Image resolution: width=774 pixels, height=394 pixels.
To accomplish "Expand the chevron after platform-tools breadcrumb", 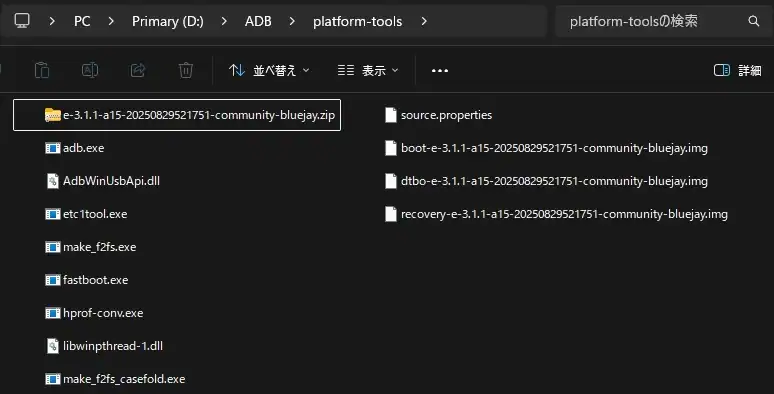I will pyautogui.click(x=424, y=21).
